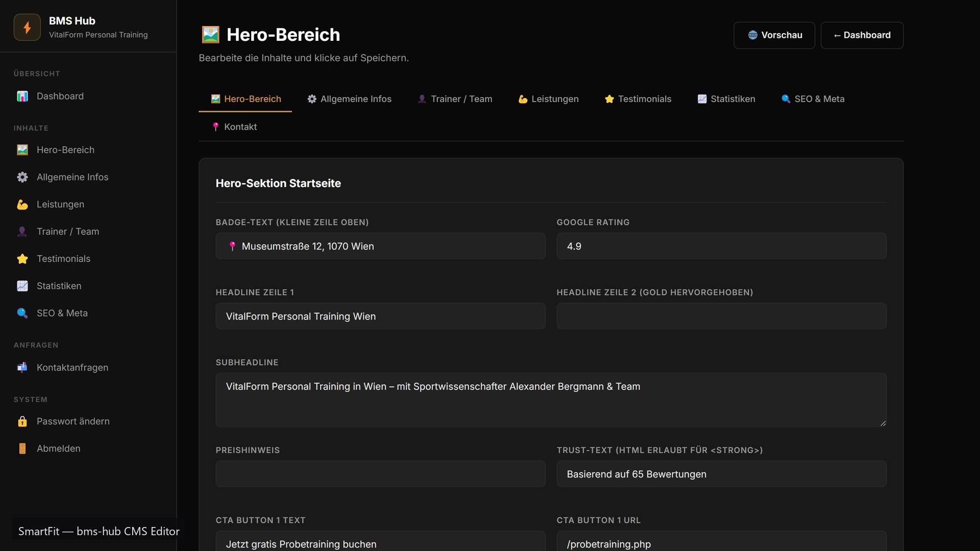
Task: Open Leistungen in the sidebar
Action: coord(88,205)
